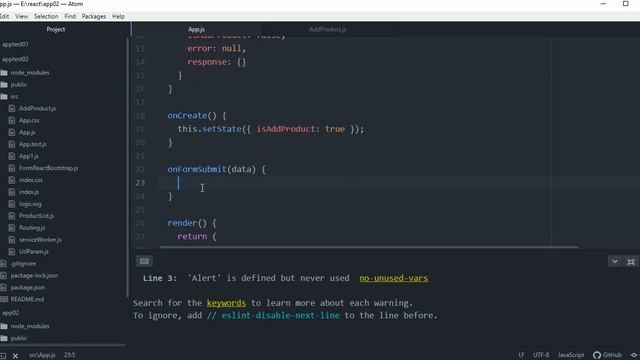Click the 'Alert' is defined warning message

[268, 278]
